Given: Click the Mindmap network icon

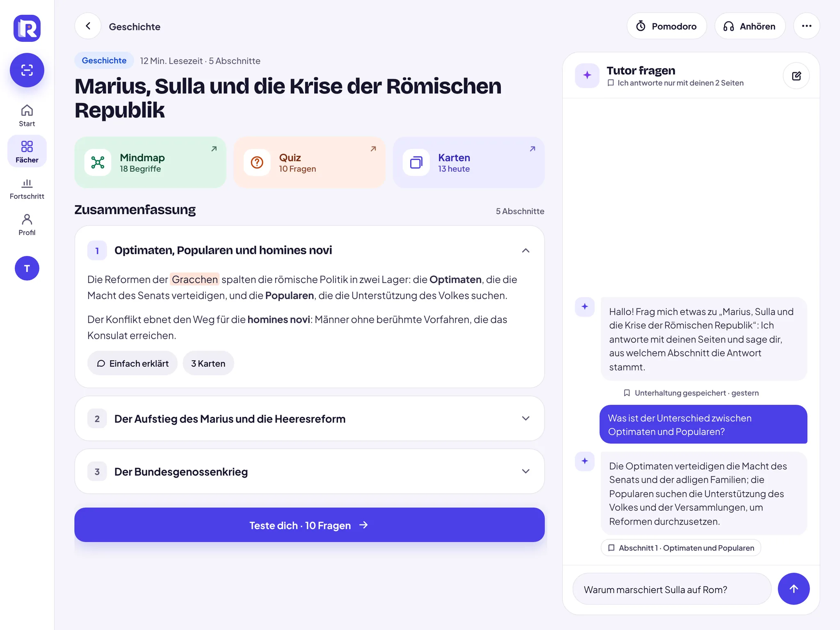Looking at the screenshot, I should 98,162.
